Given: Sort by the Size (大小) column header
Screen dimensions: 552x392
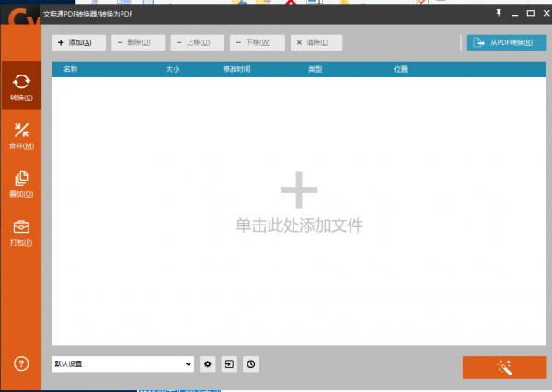Looking at the screenshot, I should pos(173,69).
